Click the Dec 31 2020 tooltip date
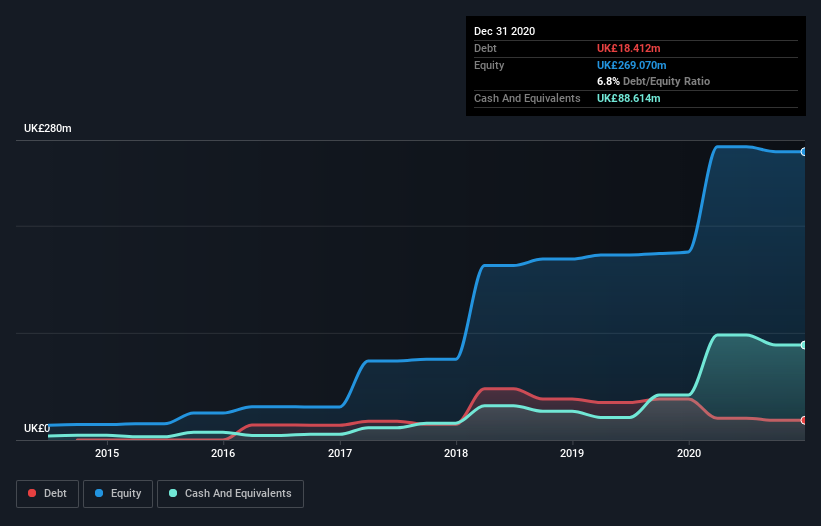 [504, 31]
